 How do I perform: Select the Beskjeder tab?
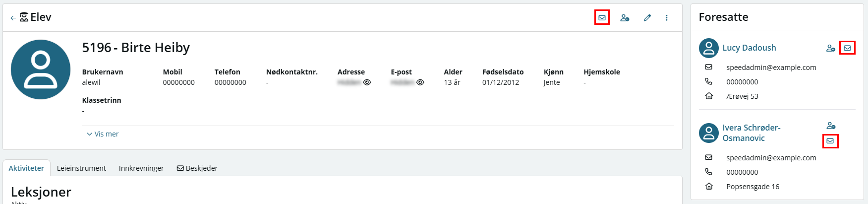pyautogui.click(x=197, y=168)
